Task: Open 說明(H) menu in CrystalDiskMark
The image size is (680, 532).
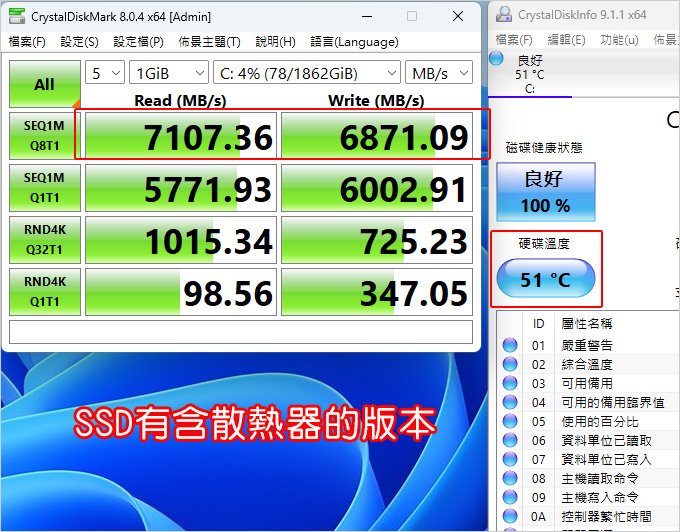Action: (x=275, y=42)
